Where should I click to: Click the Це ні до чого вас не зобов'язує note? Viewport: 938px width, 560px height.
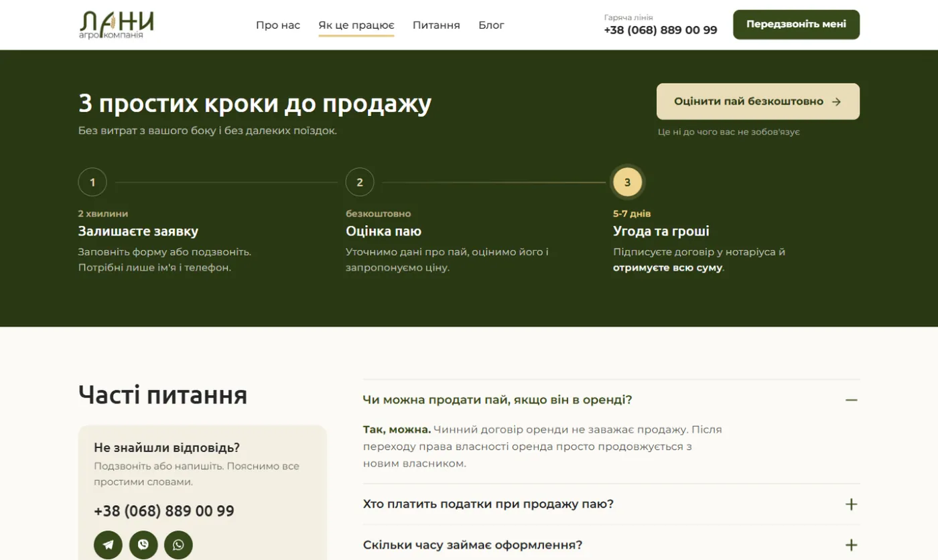point(729,132)
